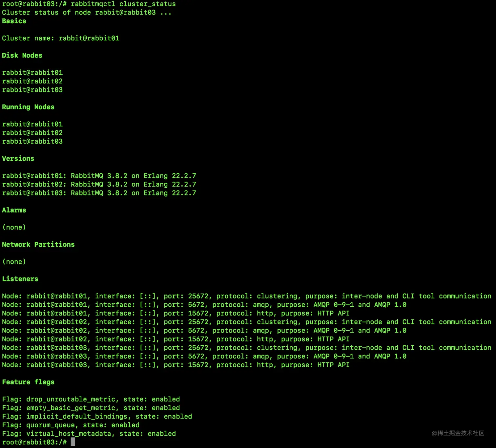Click the rabbit@rabbit02 port 25672 clustering listener line
The width and height of the screenshot is (496, 448).
pyautogui.click(x=247, y=322)
